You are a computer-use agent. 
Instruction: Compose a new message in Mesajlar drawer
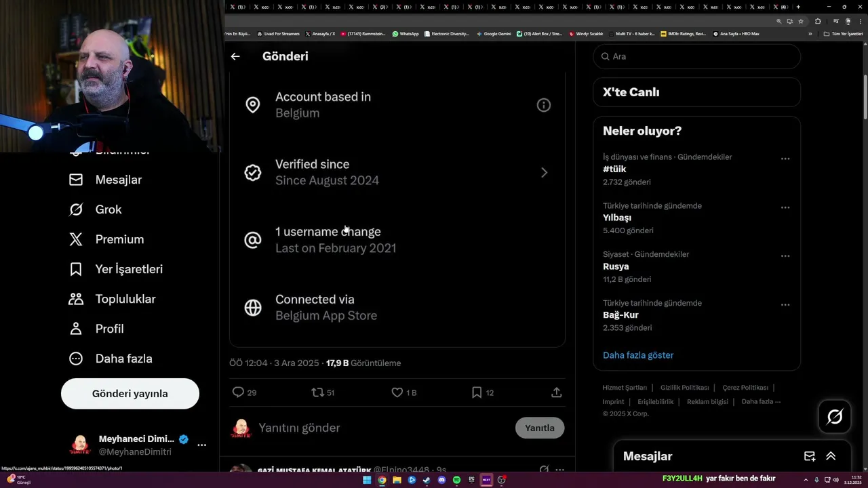click(x=810, y=456)
